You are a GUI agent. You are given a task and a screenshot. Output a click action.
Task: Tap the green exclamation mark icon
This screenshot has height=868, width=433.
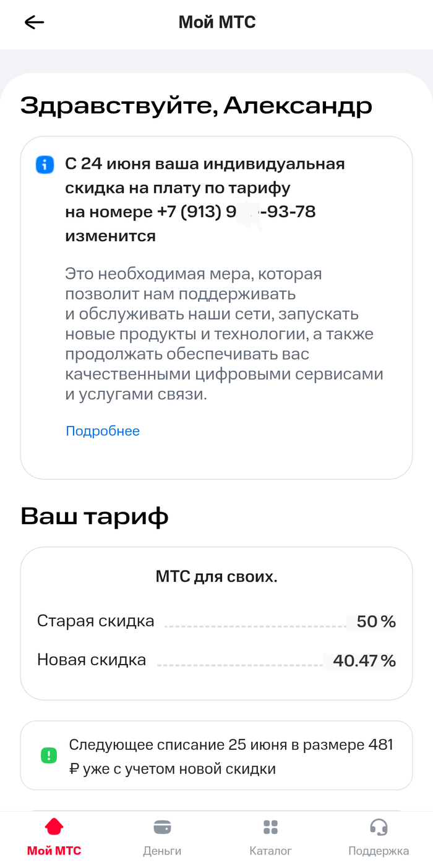click(x=48, y=755)
